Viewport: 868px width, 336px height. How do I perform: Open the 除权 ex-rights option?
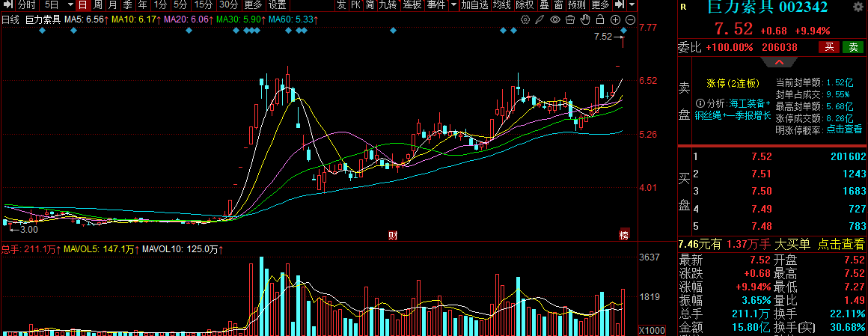[x=525, y=5]
